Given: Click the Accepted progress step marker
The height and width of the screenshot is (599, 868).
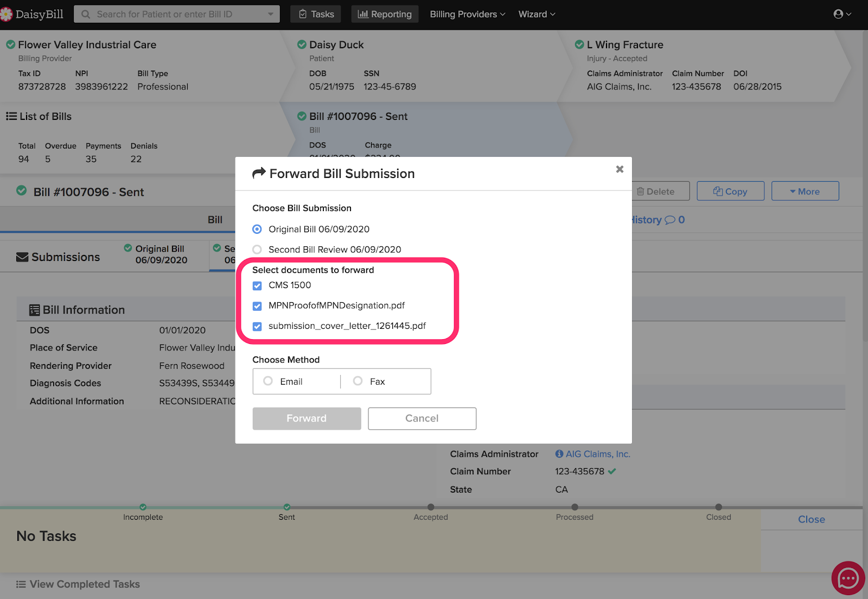Looking at the screenshot, I should click(x=431, y=507).
